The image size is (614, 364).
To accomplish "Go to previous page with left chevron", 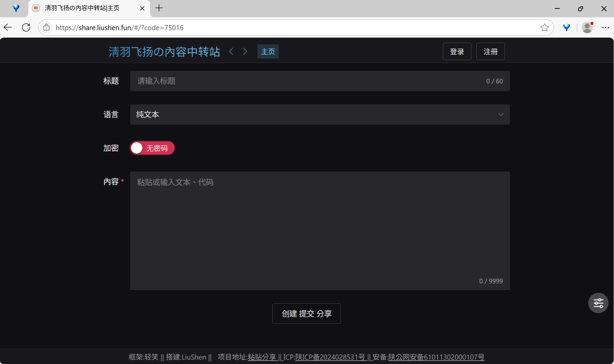I will tap(231, 52).
